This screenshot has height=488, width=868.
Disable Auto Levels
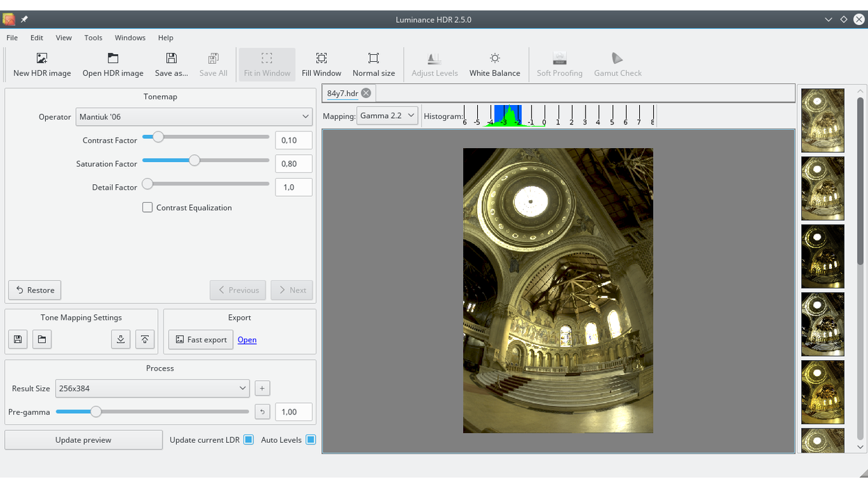(x=310, y=439)
